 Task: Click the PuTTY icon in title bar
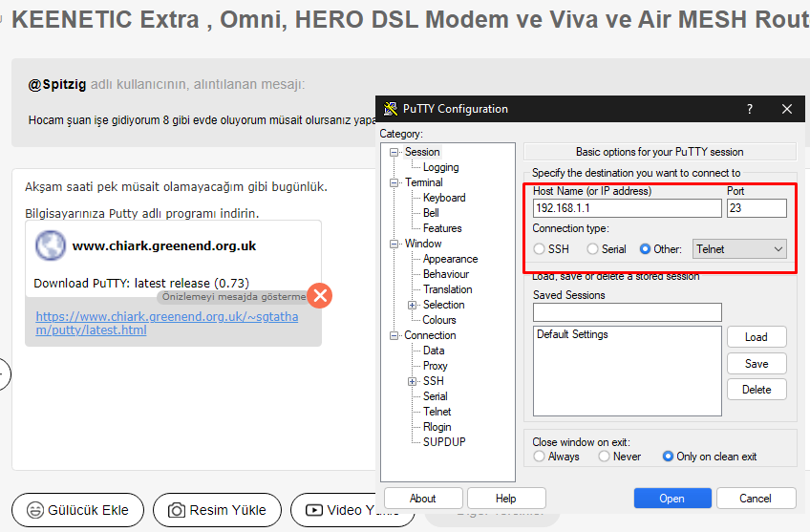[x=391, y=109]
